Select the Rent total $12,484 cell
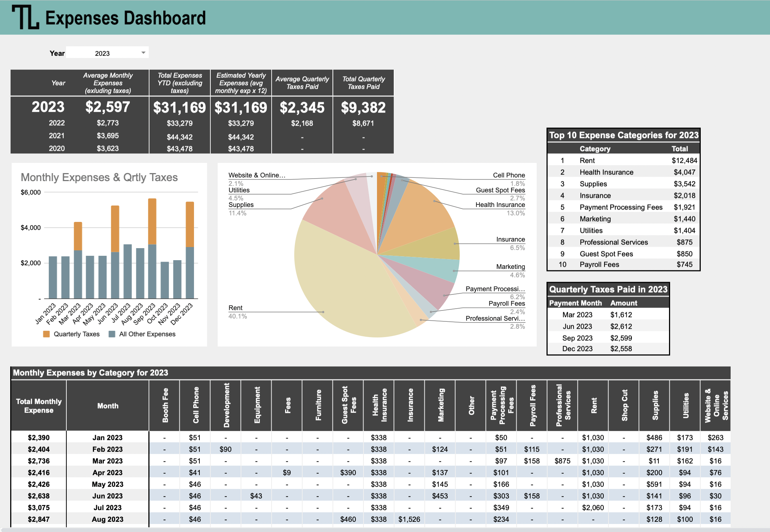 click(x=684, y=160)
